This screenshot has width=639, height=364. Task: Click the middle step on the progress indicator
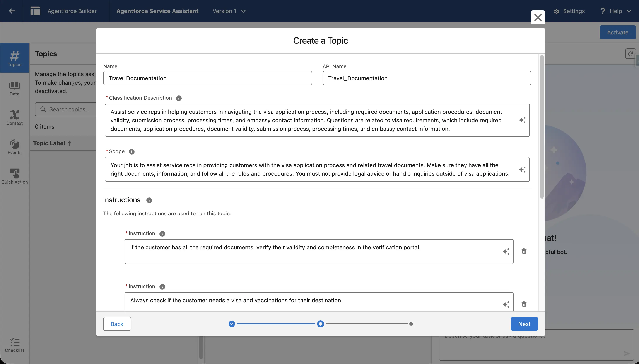click(x=320, y=323)
